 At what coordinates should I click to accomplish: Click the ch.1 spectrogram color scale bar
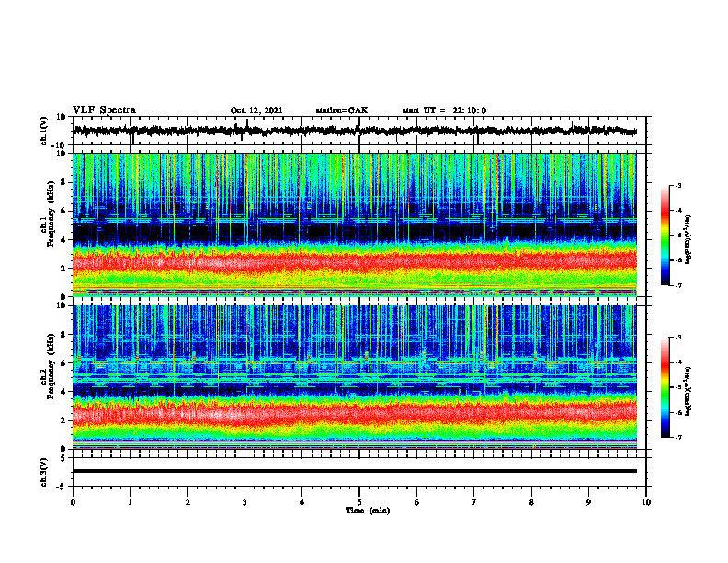[665, 236]
